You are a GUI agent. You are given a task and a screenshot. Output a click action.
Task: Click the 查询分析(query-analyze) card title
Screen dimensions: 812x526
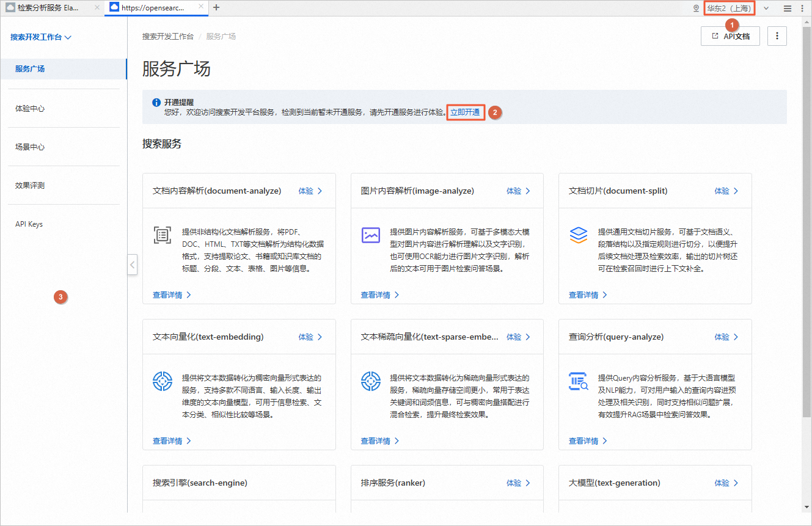pos(616,337)
